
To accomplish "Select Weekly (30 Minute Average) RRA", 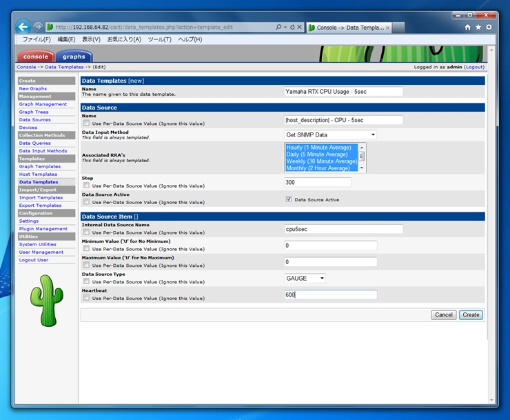I will coord(321,161).
